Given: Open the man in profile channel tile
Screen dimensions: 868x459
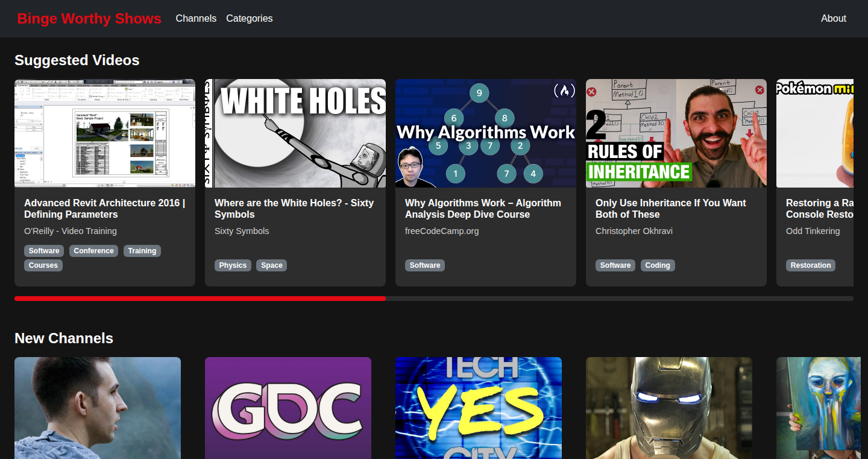Looking at the screenshot, I should coord(98,408).
